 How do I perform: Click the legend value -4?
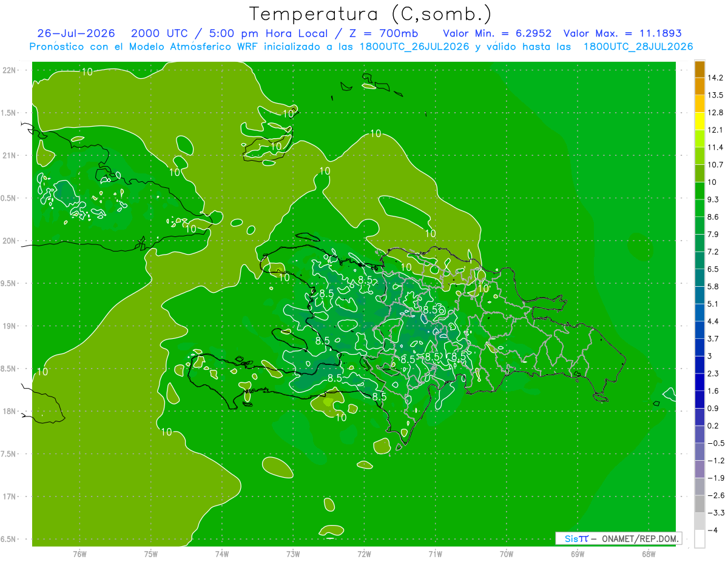pos(712,530)
